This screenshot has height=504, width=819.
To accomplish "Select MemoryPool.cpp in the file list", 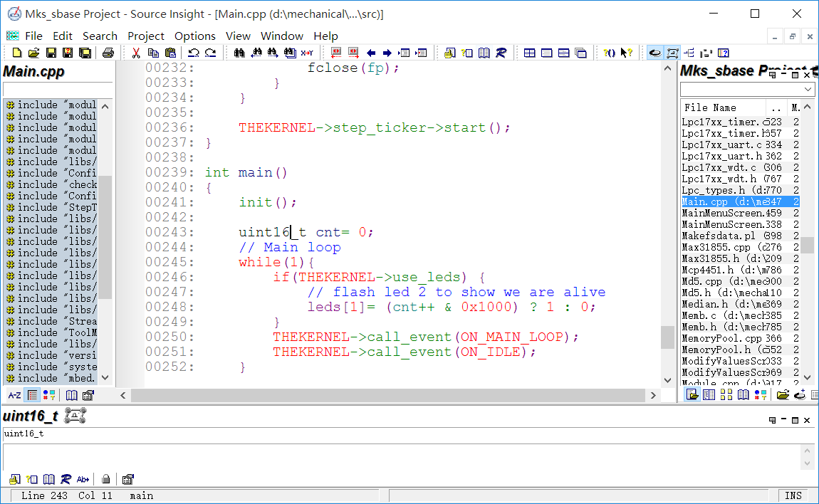I will pos(740,338).
